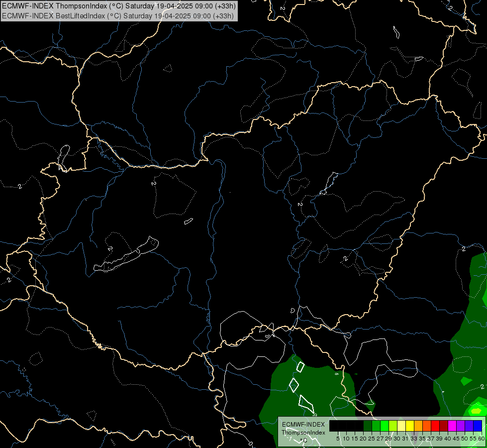This screenshot has width=487, height=448.
Task: Click the legend tick value 20
Action: pyautogui.click(x=363, y=439)
